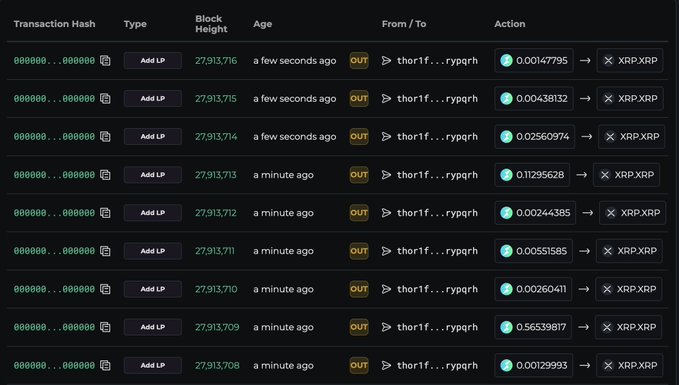
Task: Click OUT badge in block 27,913,709 row
Action: 359,327
